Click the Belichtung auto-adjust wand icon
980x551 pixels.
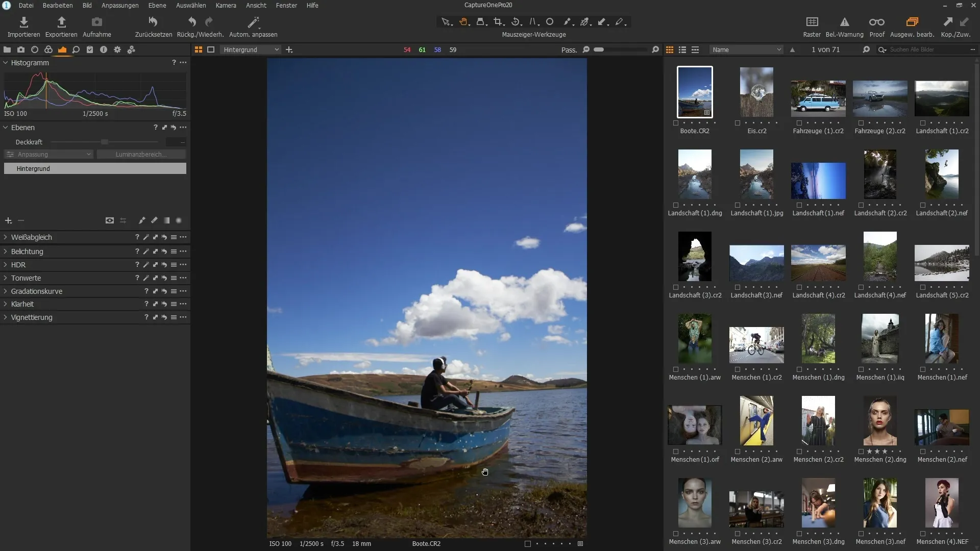146,252
